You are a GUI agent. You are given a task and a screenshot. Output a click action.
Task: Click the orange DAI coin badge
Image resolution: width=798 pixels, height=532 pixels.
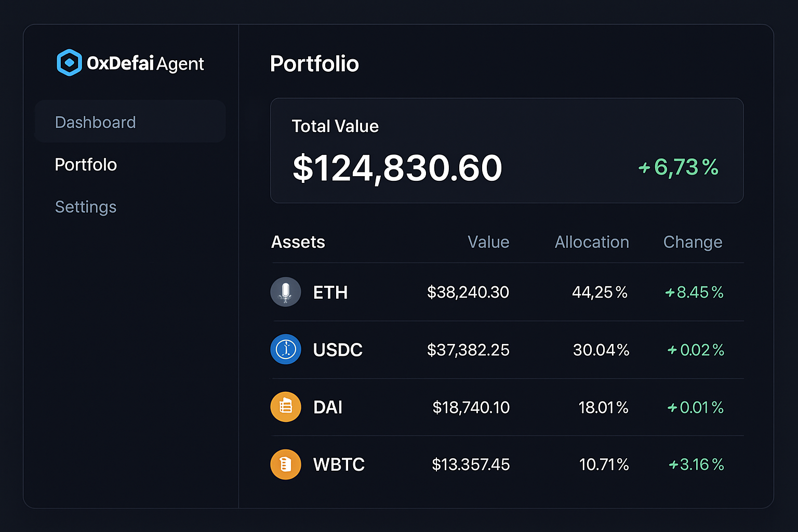pyautogui.click(x=286, y=407)
